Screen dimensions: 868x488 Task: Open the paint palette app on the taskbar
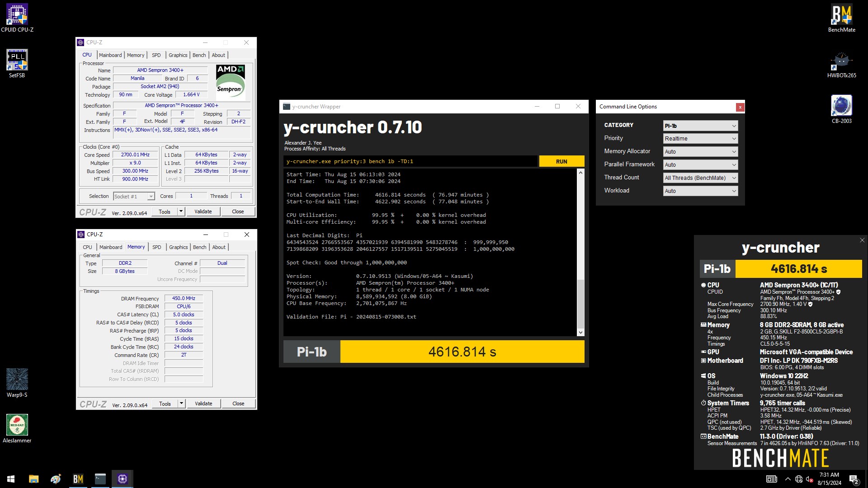(56, 479)
